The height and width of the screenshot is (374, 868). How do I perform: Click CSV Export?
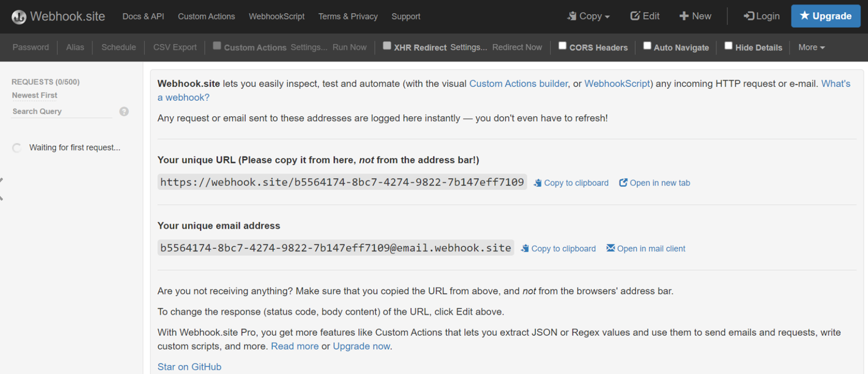click(175, 47)
